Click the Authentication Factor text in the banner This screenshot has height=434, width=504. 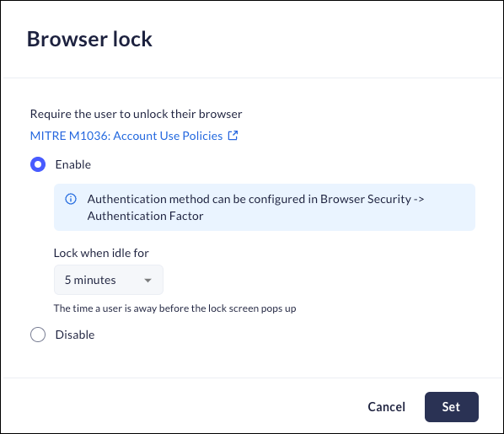[145, 216]
